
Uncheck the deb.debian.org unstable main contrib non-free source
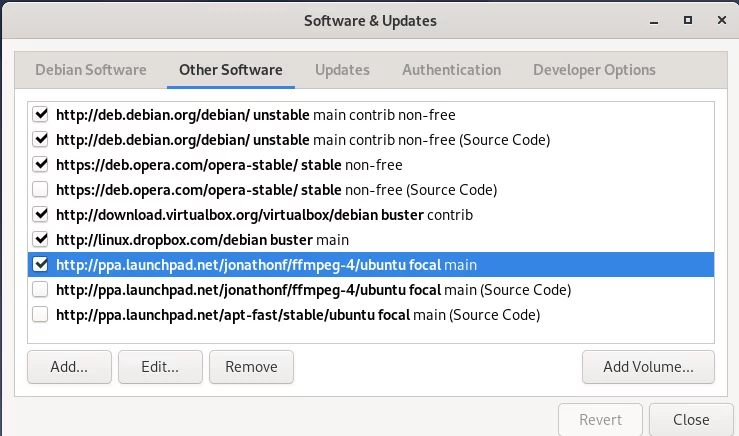tap(41, 115)
